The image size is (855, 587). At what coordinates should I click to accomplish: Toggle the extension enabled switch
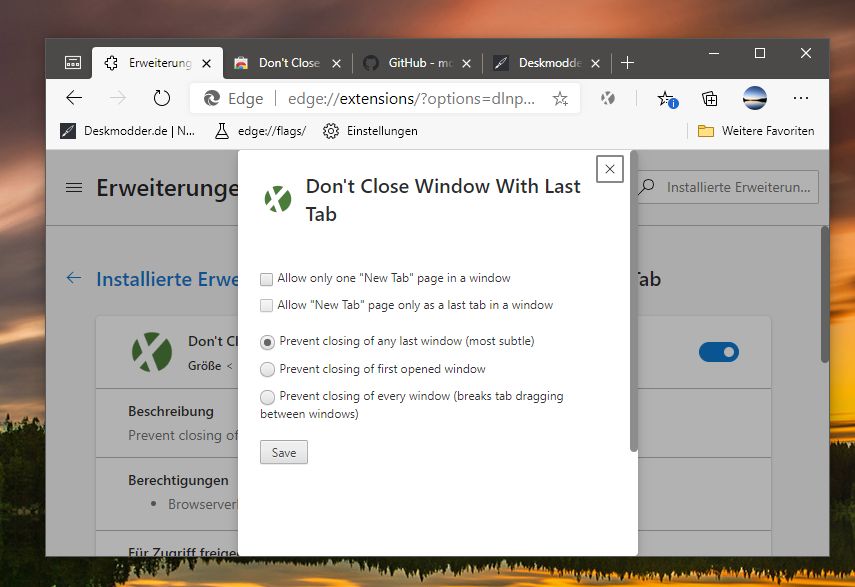point(719,352)
